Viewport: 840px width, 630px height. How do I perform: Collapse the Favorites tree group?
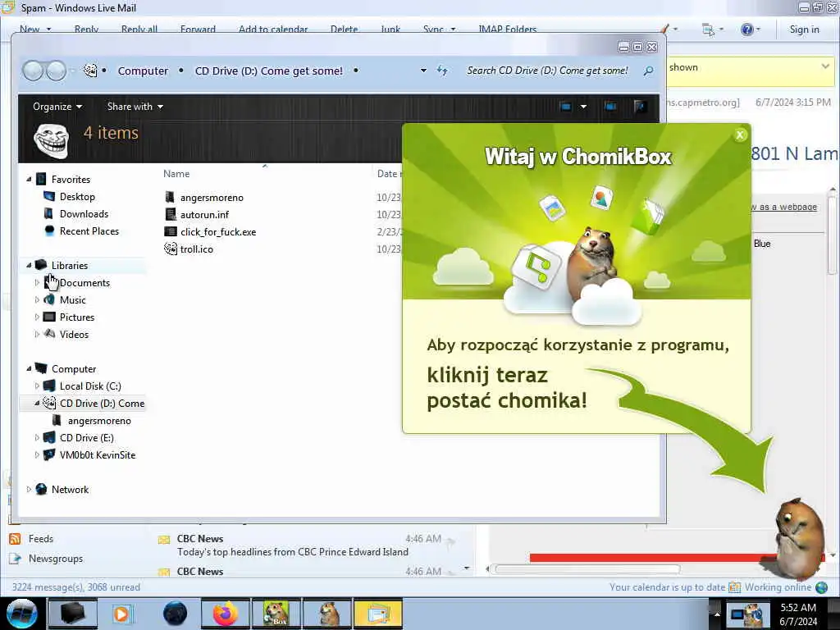(x=29, y=179)
